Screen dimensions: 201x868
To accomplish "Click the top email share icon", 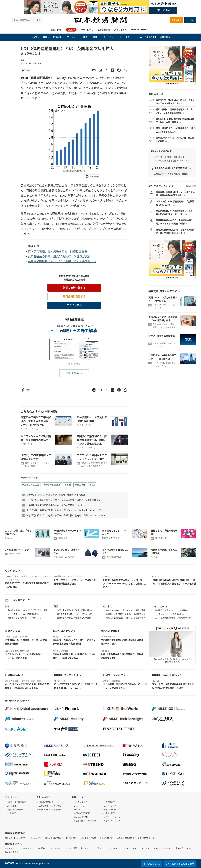I will point(100,70).
